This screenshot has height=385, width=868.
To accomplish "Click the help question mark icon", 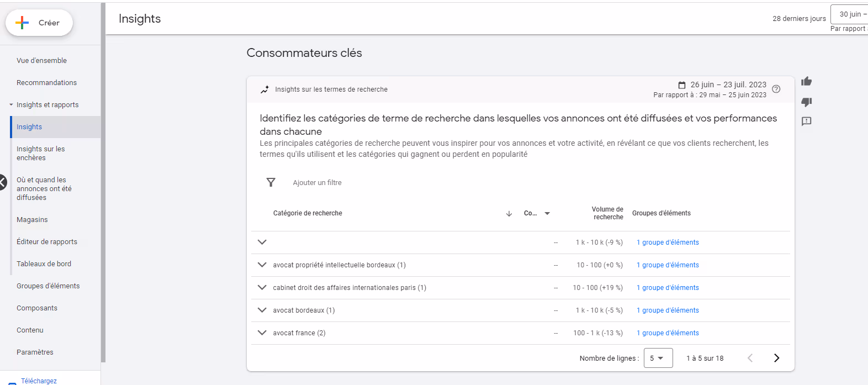I will point(776,89).
